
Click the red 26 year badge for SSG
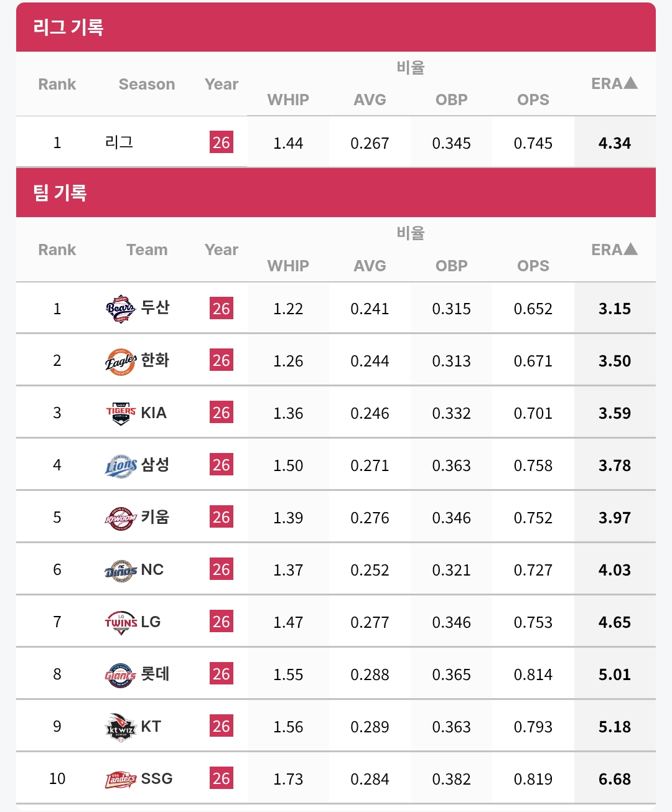coord(222,778)
